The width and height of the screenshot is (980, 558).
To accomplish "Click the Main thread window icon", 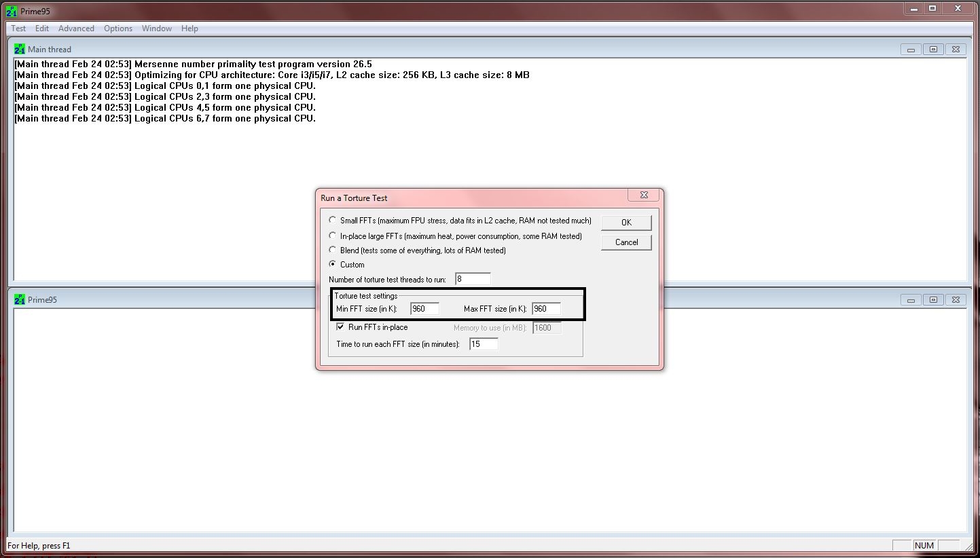I will [x=20, y=49].
